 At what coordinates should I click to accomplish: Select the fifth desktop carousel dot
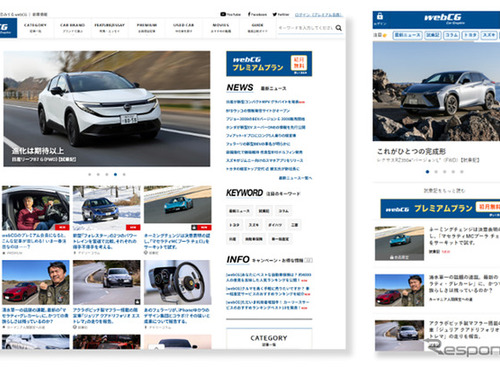pyautogui.click(x=124, y=174)
